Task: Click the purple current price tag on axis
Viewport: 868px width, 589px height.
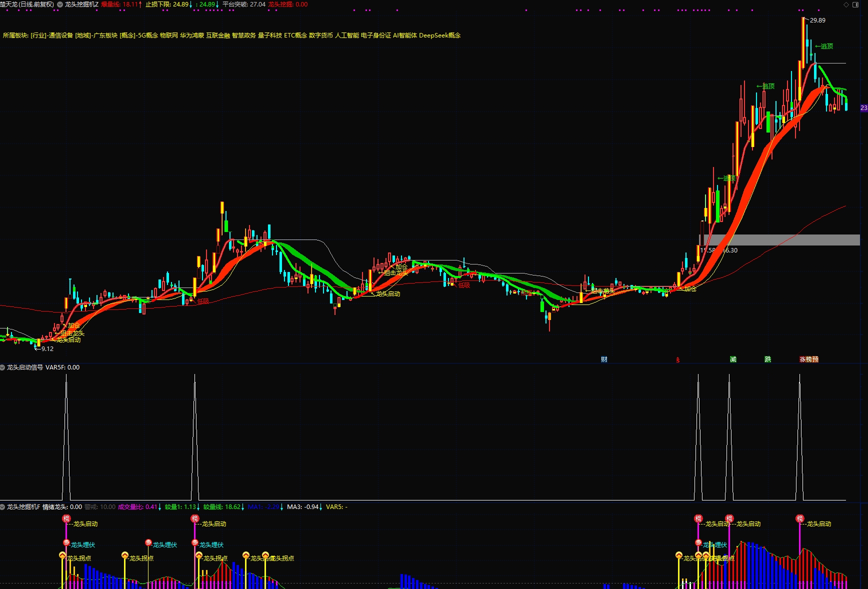Action: click(x=863, y=108)
